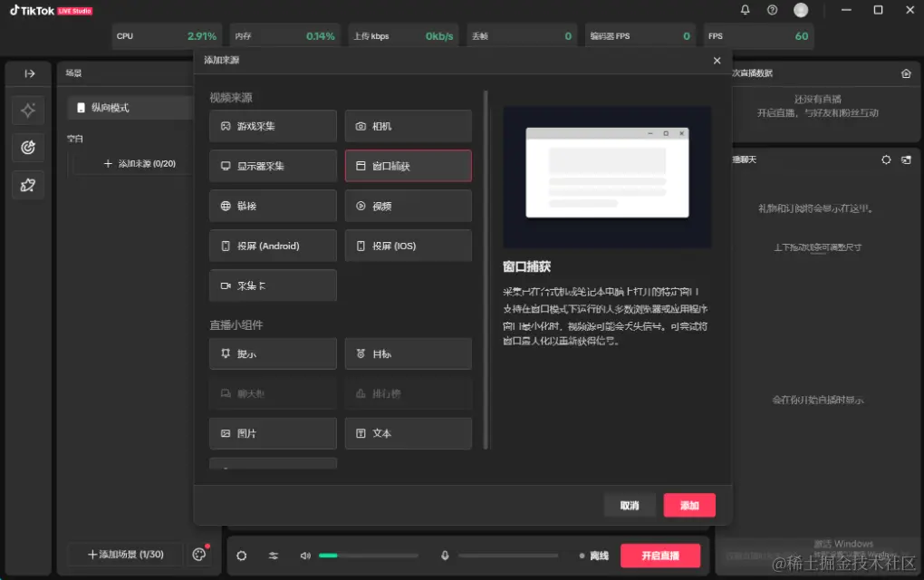Click the 丢帧 dropped frames stat
Screen dimensions: 924x580
pyautogui.click(x=522, y=36)
